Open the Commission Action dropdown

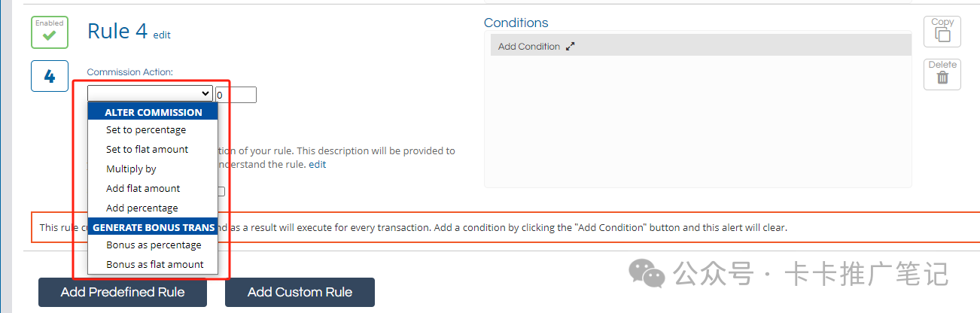click(151, 93)
